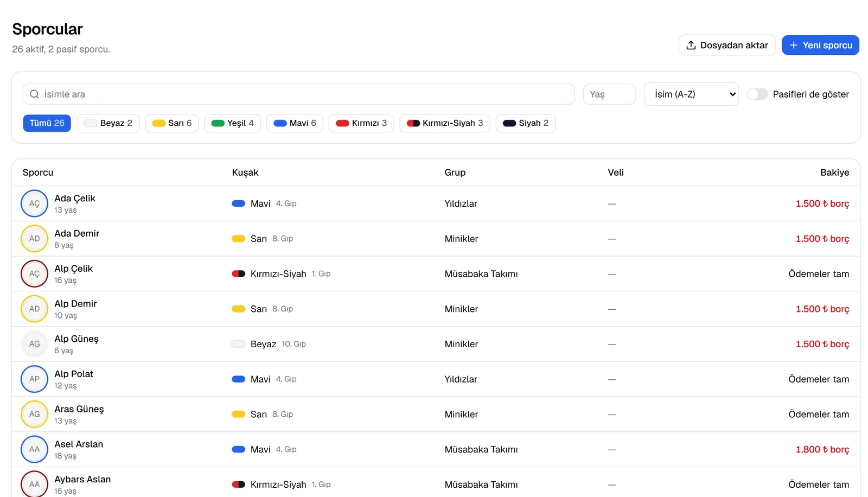Screen dimensions: 868x497
Task: Click the search magnifier icon
Action: click(34, 94)
